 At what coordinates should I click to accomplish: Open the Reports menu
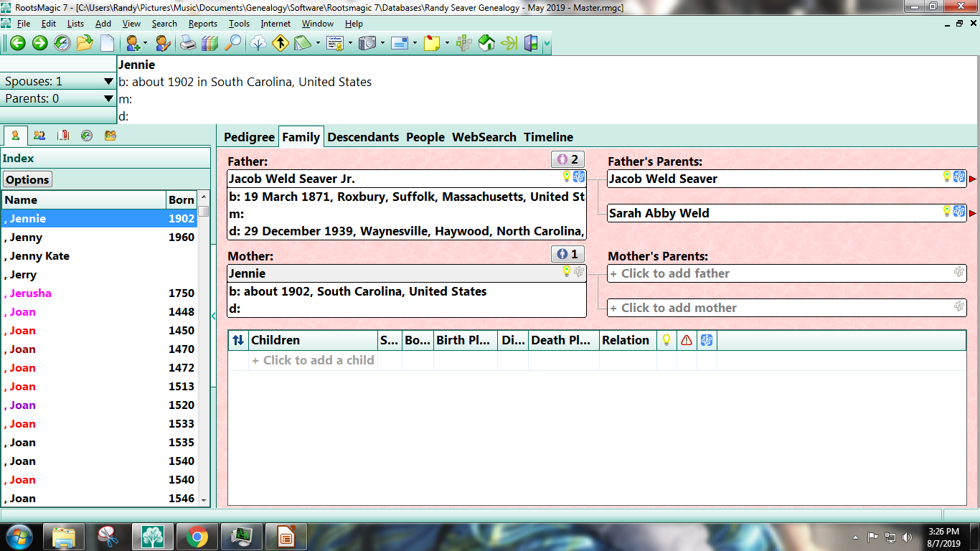202,23
